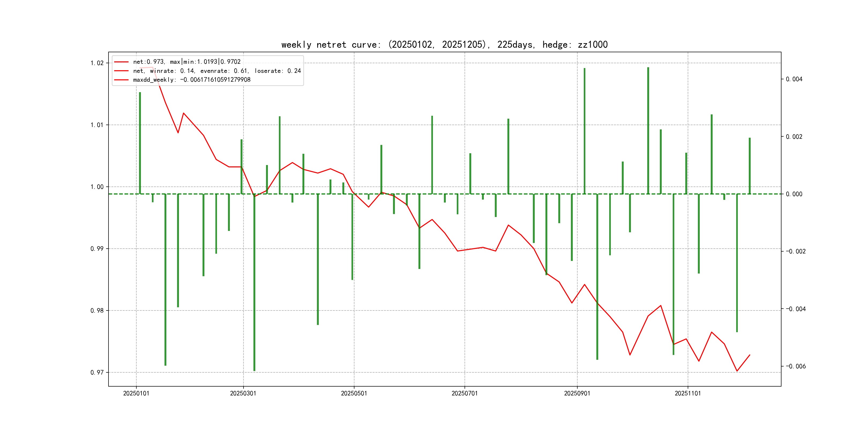The image size is (868, 434).
Task: Click the 0.99 left axis tick label
Action: (97, 249)
